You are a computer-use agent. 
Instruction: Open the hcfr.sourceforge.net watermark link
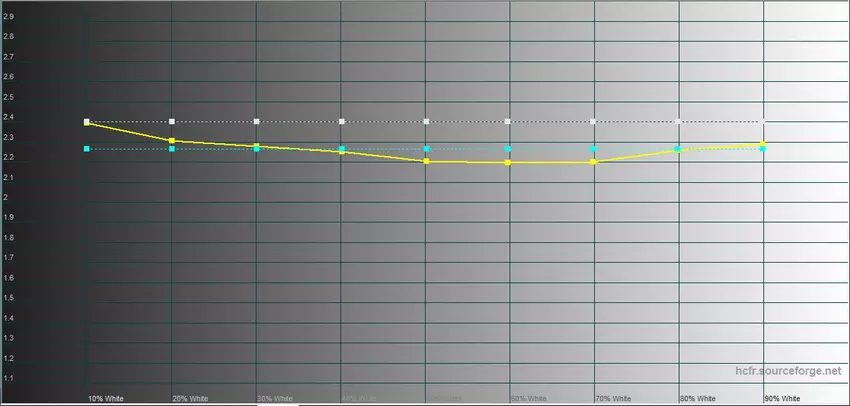(x=787, y=372)
